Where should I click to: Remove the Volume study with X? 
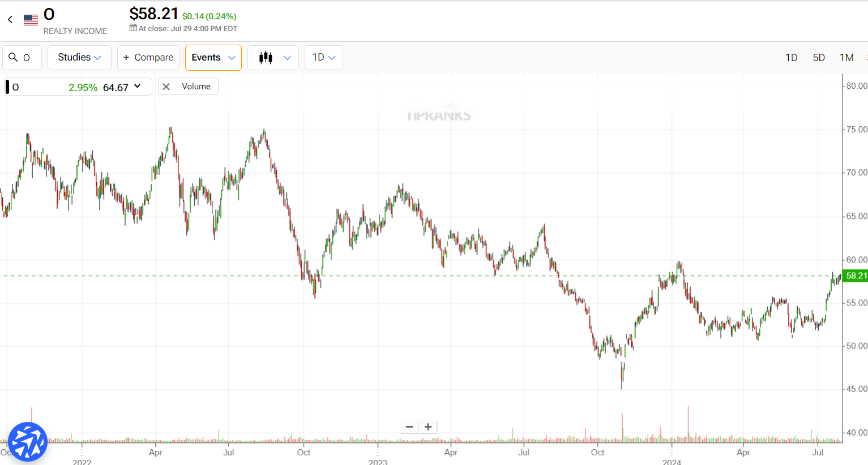point(166,87)
